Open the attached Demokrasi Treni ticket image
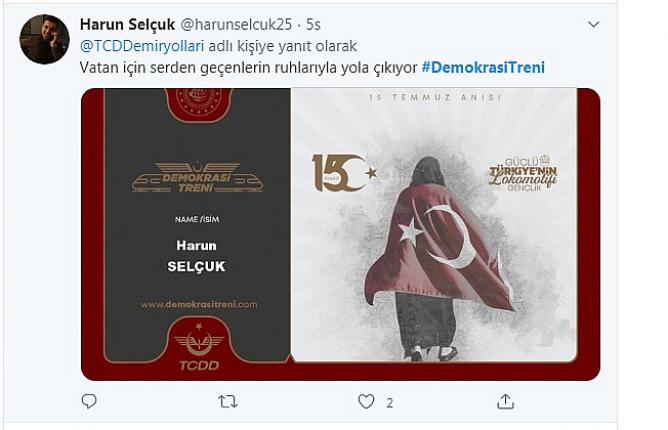This screenshot has height=430, width=668. pos(340,234)
